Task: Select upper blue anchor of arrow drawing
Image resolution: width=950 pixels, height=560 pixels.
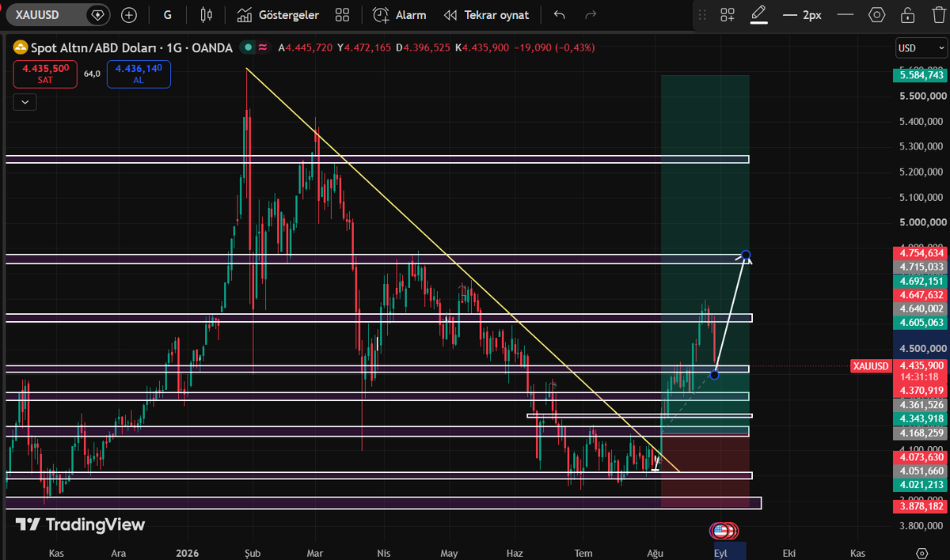Action: (746, 255)
